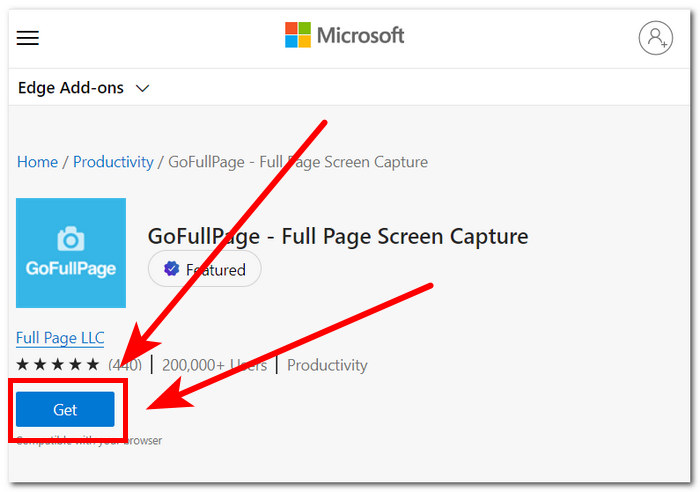
Task: Click the five-star rating
Action: (58, 364)
